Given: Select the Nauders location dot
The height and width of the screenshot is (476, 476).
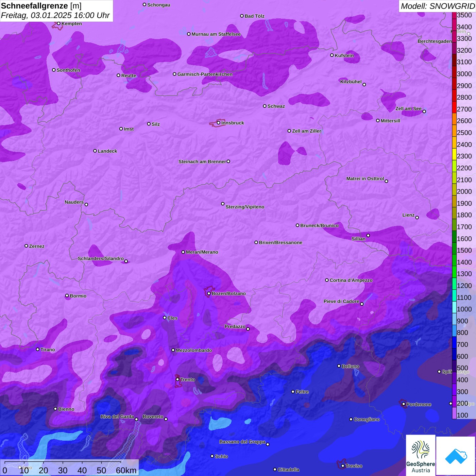Looking at the screenshot, I should pos(86,205).
